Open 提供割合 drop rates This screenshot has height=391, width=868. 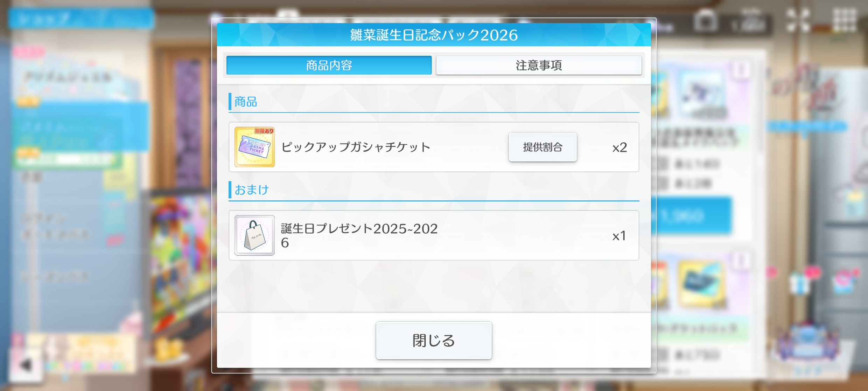(542, 147)
